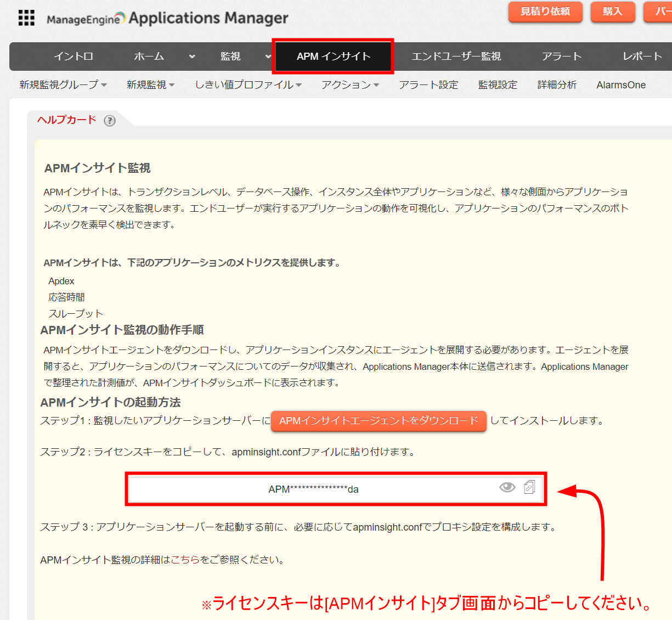
Task: Click the 購入 button
Action: pyautogui.click(x=613, y=12)
